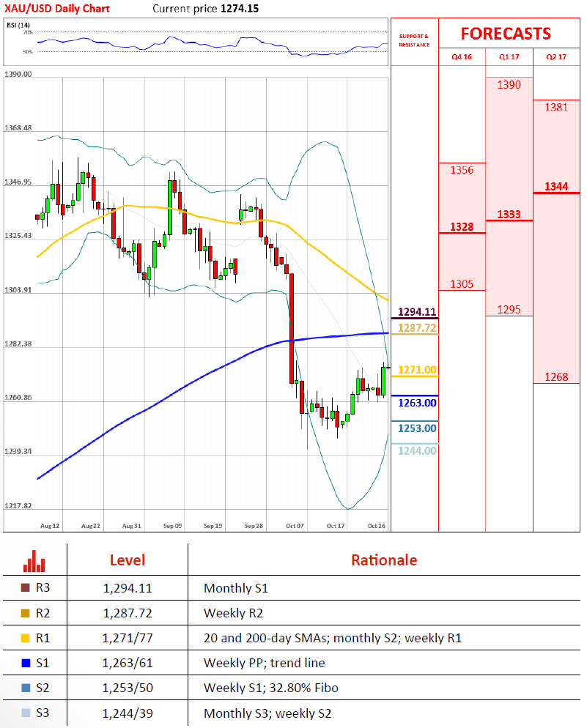The height and width of the screenshot is (728, 587).
Task: Click the R1 yellow color swatch
Action: tap(26, 638)
